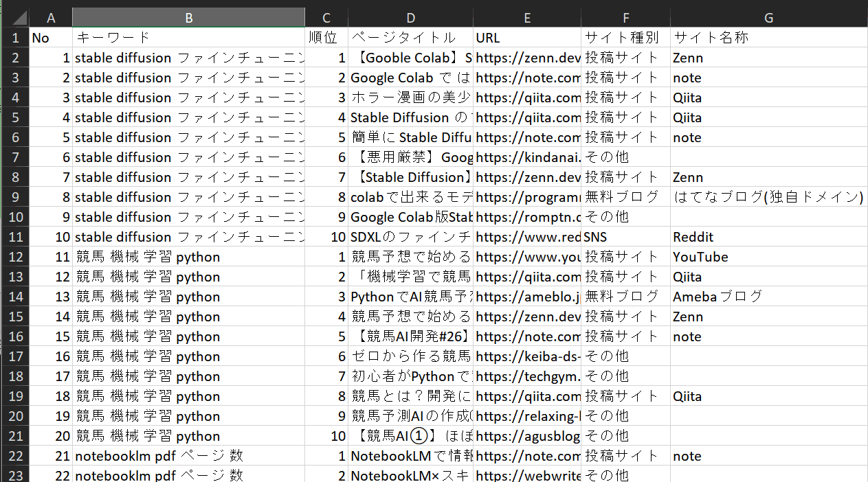The height and width of the screenshot is (482, 868).
Task: Select column F header
Action: pos(626,18)
